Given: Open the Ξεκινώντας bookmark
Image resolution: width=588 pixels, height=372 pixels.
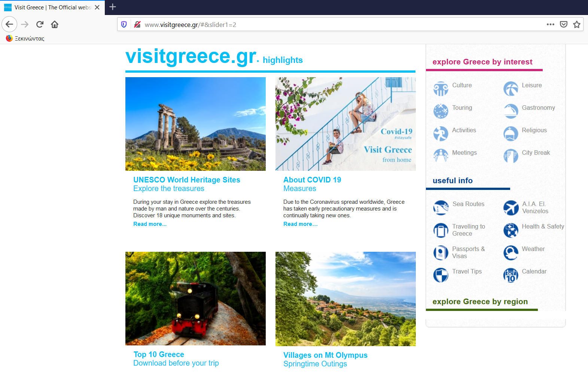Looking at the screenshot, I should point(25,38).
